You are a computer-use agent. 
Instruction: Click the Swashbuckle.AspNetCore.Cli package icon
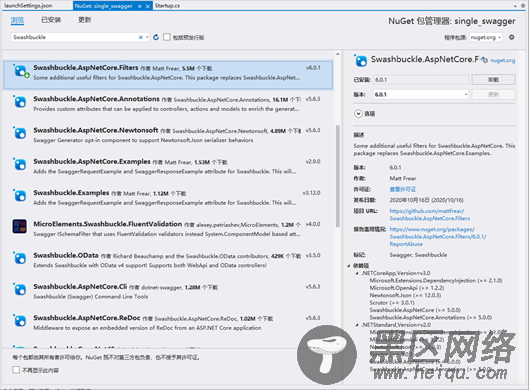coord(20,289)
